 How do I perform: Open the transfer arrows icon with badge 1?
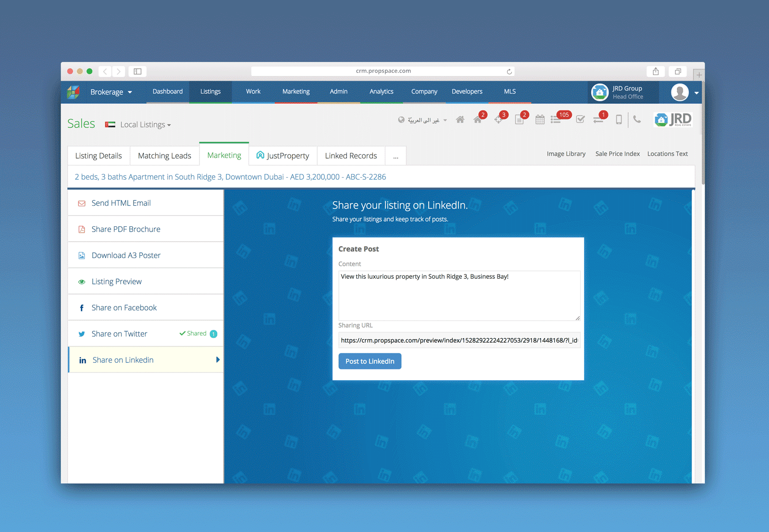point(599,120)
